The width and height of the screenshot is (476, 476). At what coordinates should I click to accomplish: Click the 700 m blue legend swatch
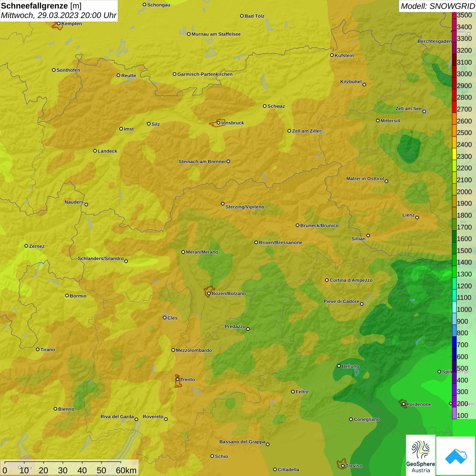click(x=454, y=342)
